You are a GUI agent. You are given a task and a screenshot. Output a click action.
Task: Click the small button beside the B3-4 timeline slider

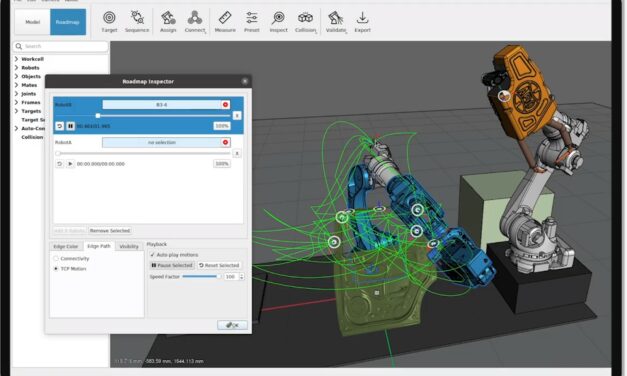237,116
